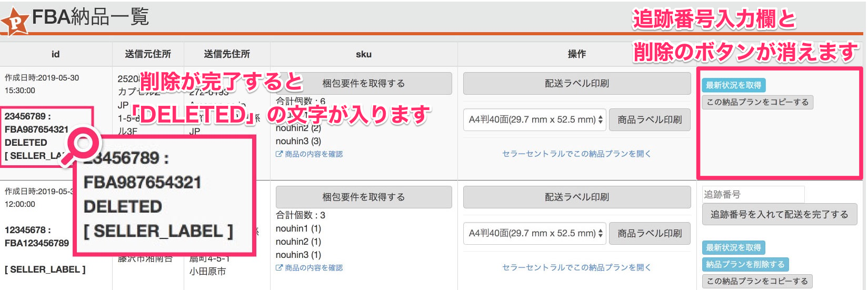Open first plan in Seller Central link

point(577,154)
